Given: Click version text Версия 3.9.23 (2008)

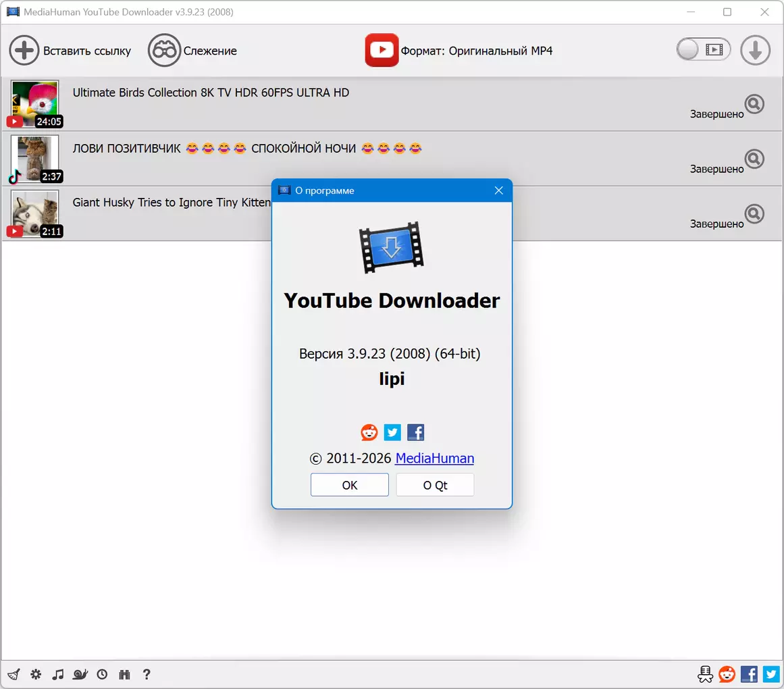Looking at the screenshot, I should click(x=390, y=354).
